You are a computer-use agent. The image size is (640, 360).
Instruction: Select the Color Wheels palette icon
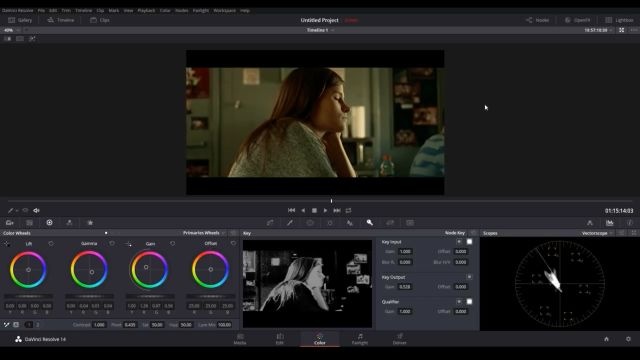point(49,222)
